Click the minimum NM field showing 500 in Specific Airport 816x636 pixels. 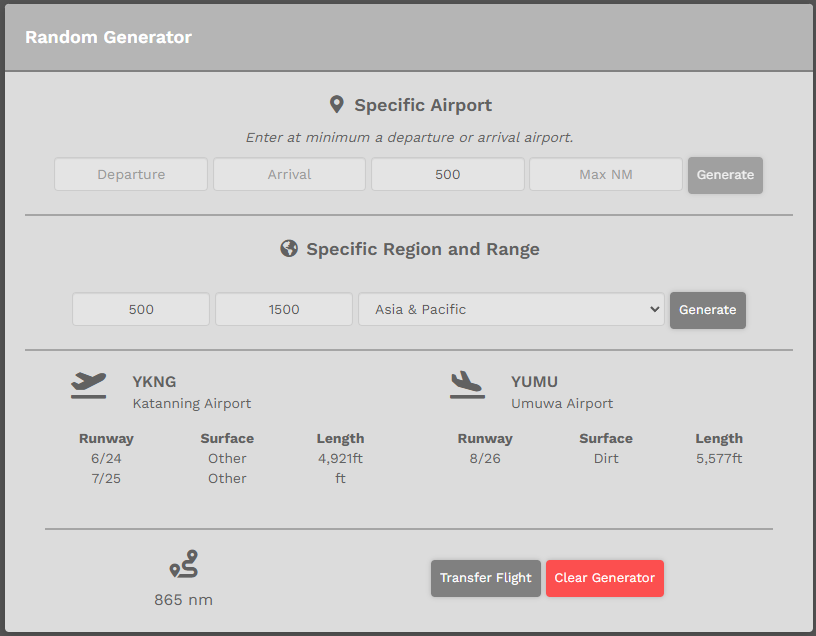click(448, 174)
